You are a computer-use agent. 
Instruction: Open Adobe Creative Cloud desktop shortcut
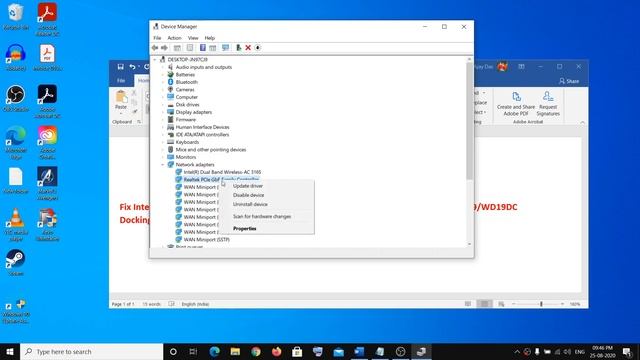click(47, 143)
